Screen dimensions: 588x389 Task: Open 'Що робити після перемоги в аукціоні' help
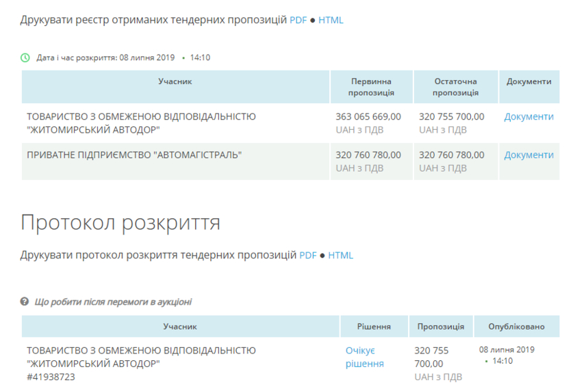tap(112, 301)
